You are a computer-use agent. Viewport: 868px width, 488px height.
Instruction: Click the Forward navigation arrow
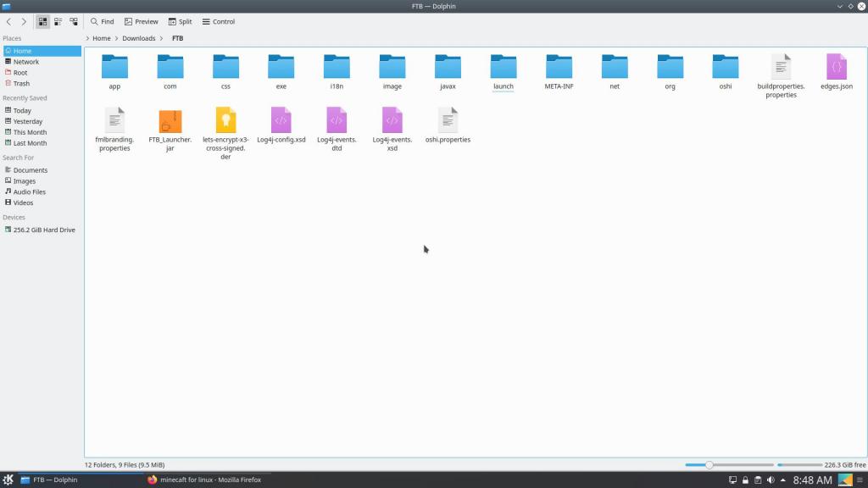point(24,21)
